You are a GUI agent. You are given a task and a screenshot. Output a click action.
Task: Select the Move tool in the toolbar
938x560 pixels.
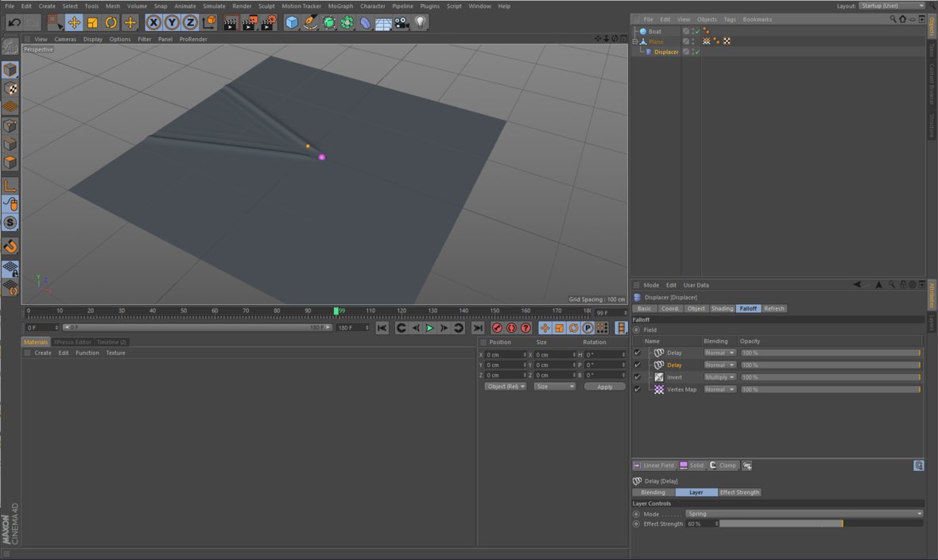(x=74, y=22)
